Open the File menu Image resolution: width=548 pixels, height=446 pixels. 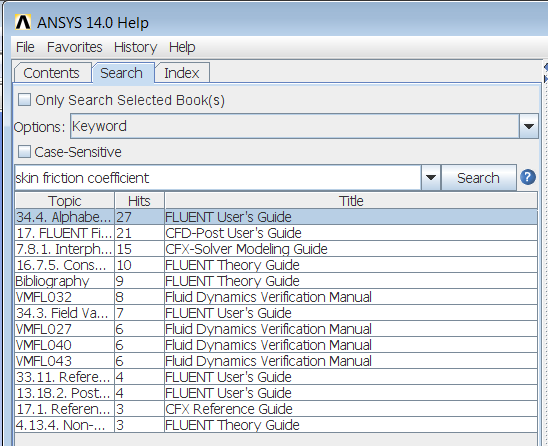tap(25, 47)
